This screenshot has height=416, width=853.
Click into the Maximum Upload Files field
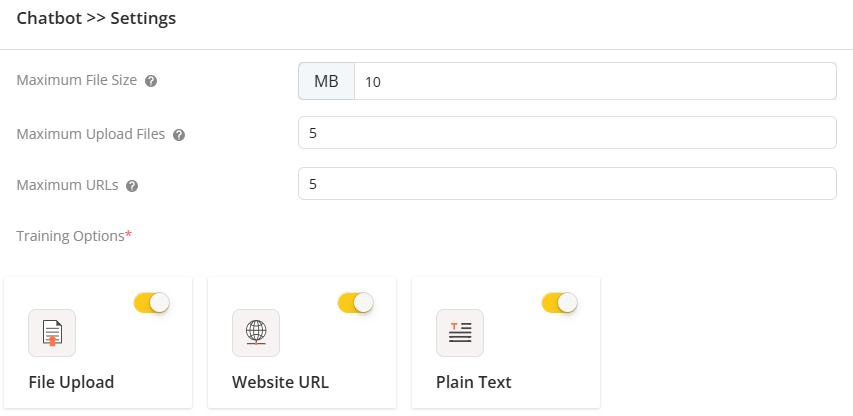pyautogui.click(x=566, y=132)
